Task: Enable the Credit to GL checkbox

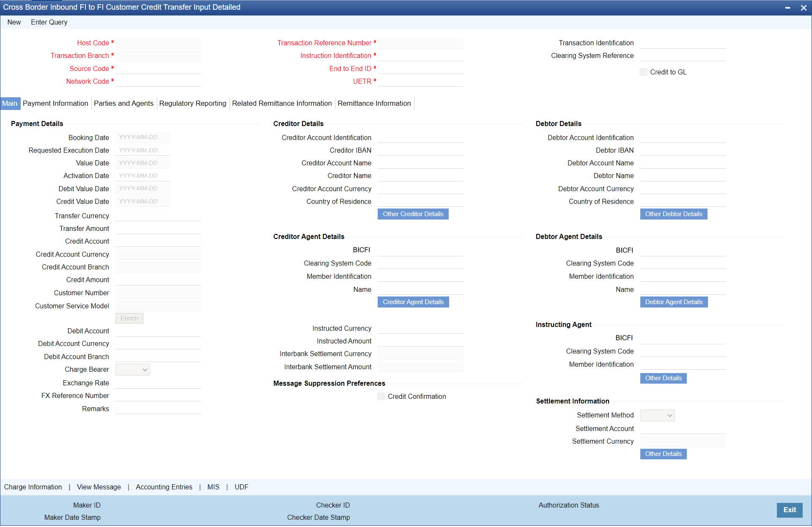Action: point(643,72)
